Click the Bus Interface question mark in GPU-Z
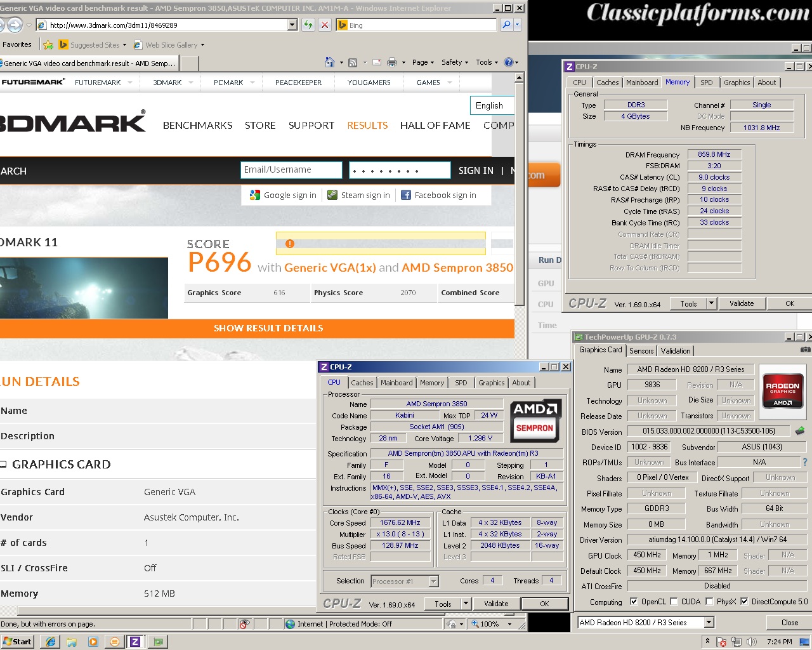 coord(805,462)
